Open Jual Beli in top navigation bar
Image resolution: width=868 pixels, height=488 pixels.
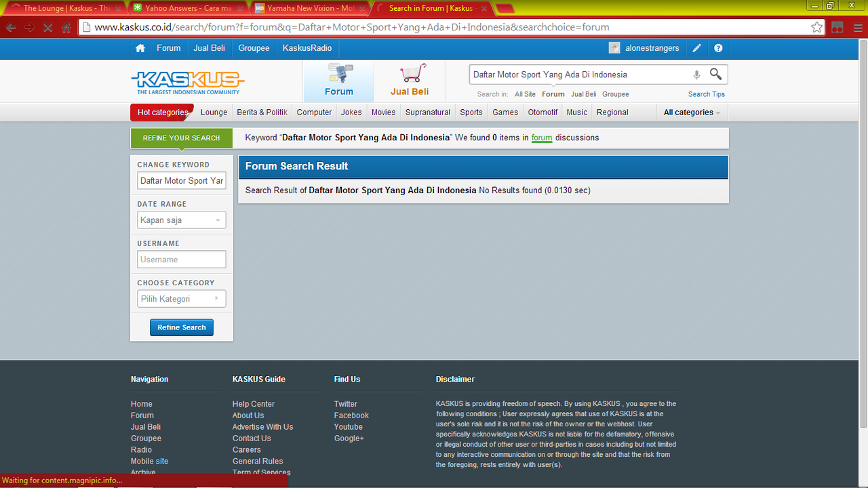pos(209,48)
